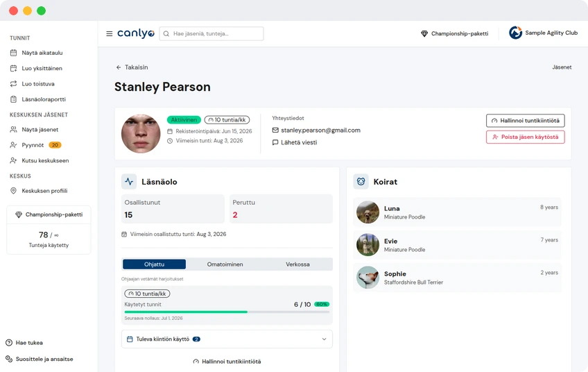This screenshot has width=588, height=372.
Task: Switch to the Verkossa segment
Action: 297,264
